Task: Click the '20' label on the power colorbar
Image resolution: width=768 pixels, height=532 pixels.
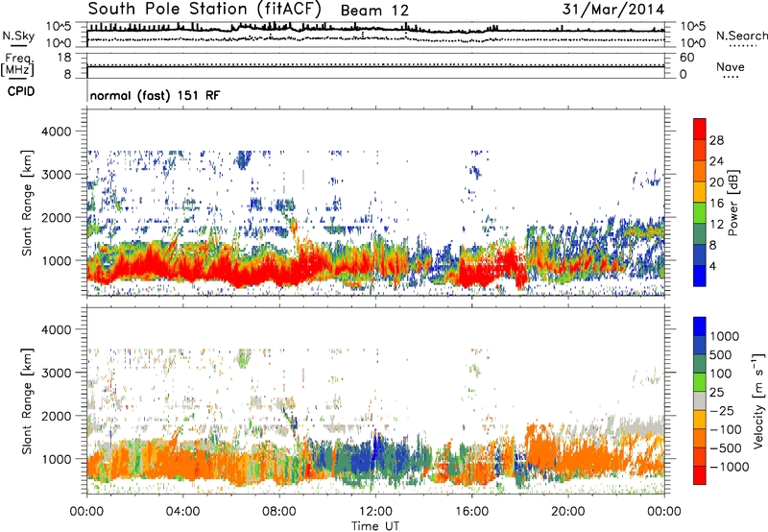Action: [x=716, y=182]
